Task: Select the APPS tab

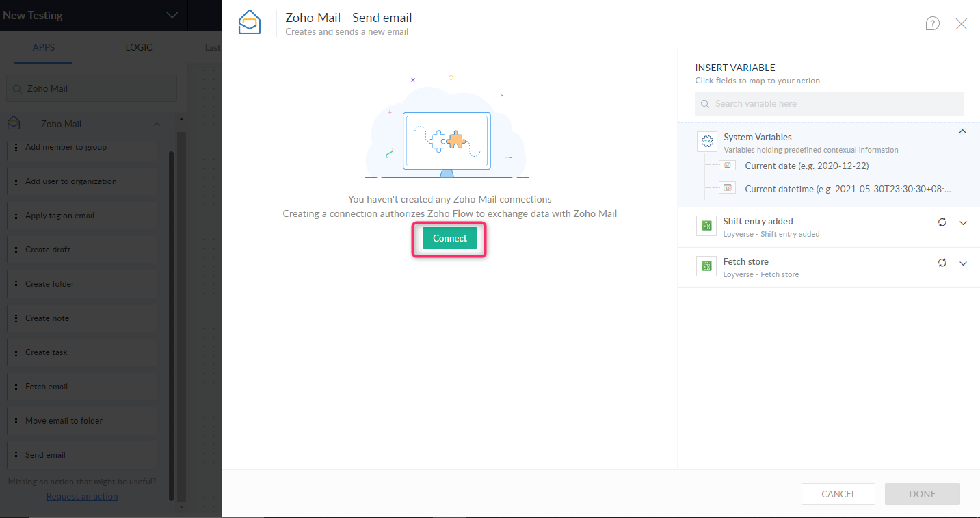Action: point(43,47)
